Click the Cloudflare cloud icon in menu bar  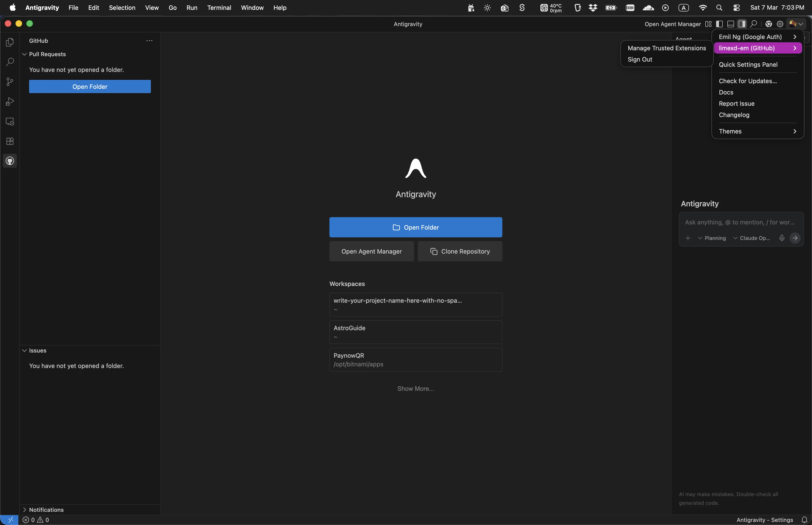pos(648,8)
